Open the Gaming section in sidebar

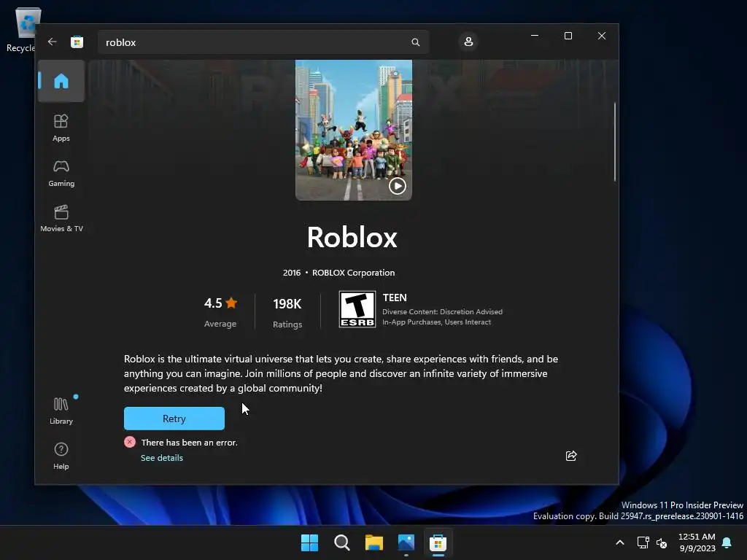pos(61,174)
